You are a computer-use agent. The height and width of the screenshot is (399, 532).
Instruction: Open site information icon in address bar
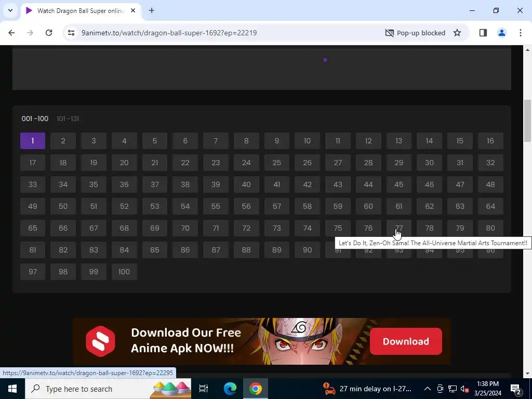coord(71,33)
